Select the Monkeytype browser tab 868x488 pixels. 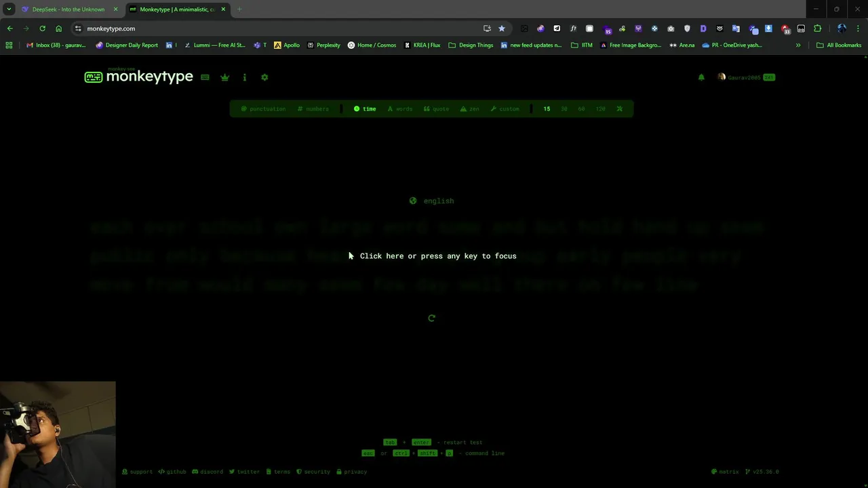pos(176,9)
